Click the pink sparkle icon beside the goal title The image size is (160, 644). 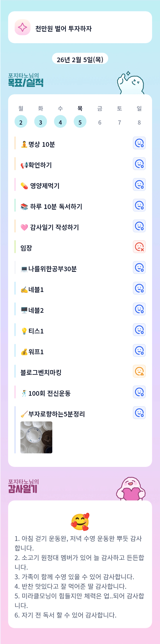coord(23,27)
